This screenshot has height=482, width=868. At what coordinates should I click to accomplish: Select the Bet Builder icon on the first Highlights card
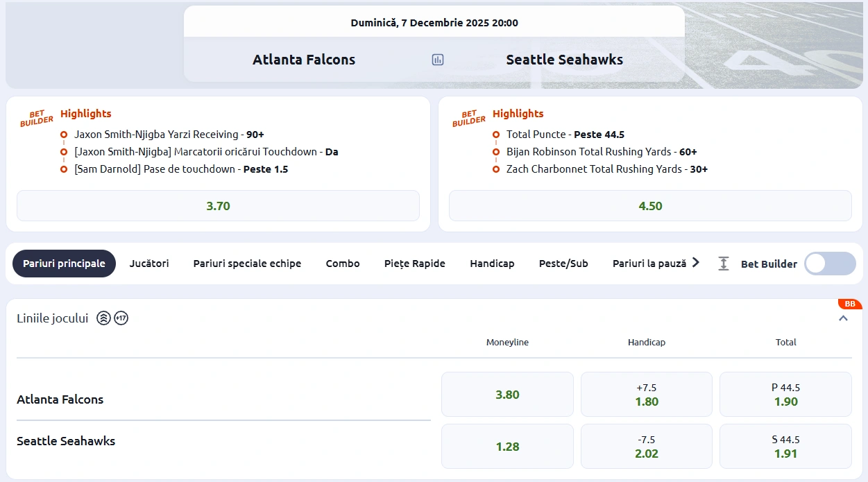click(36, 118)
